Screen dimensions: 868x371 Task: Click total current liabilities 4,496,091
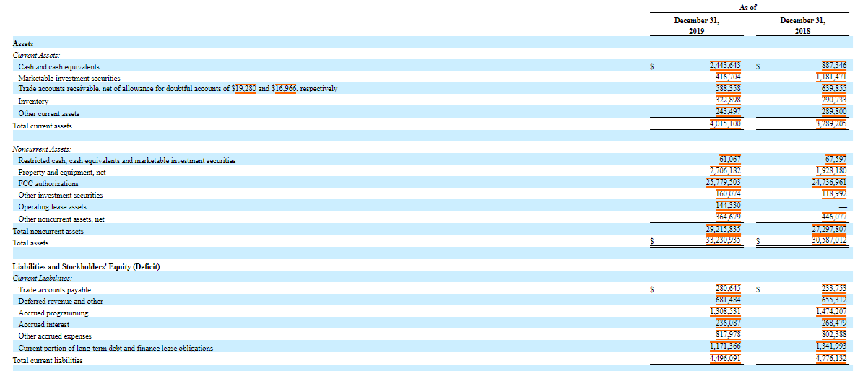click(x=725, y=359)
